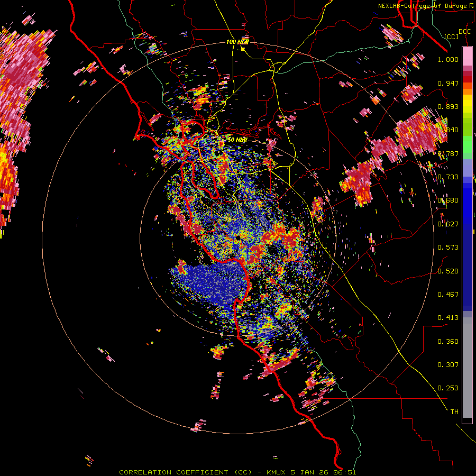476x476 pixels.
Task: Select the 1.000 scale value
Action: tap(448, 59)
